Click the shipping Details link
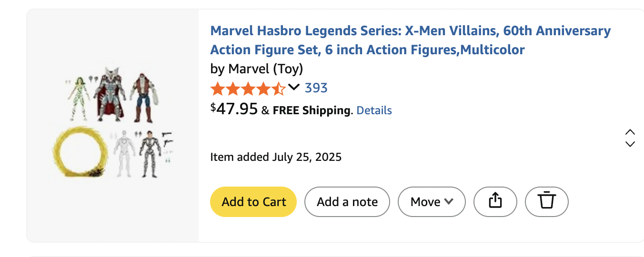644x257 pixels. coord(374,110)
